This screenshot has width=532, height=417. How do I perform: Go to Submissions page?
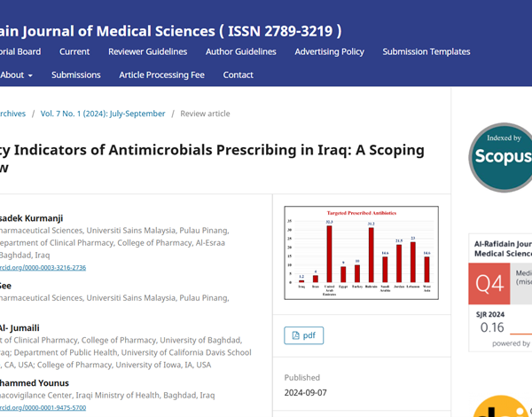click(x=76, y=75)
